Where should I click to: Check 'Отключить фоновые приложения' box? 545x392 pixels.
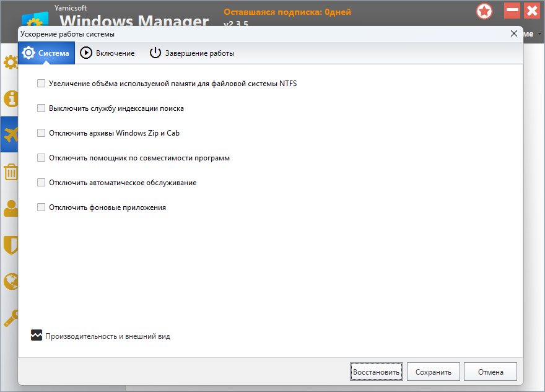(41, 207)
